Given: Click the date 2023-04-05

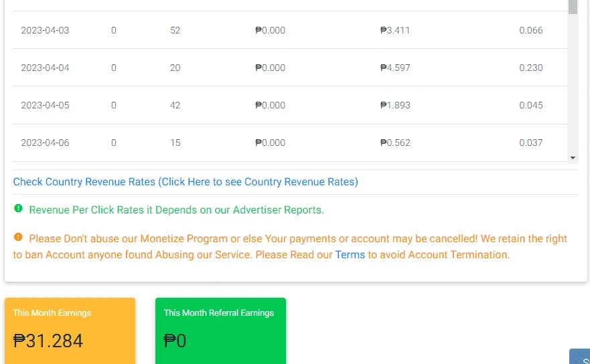Looking at the screenshot, I should (x=45, y=105).
